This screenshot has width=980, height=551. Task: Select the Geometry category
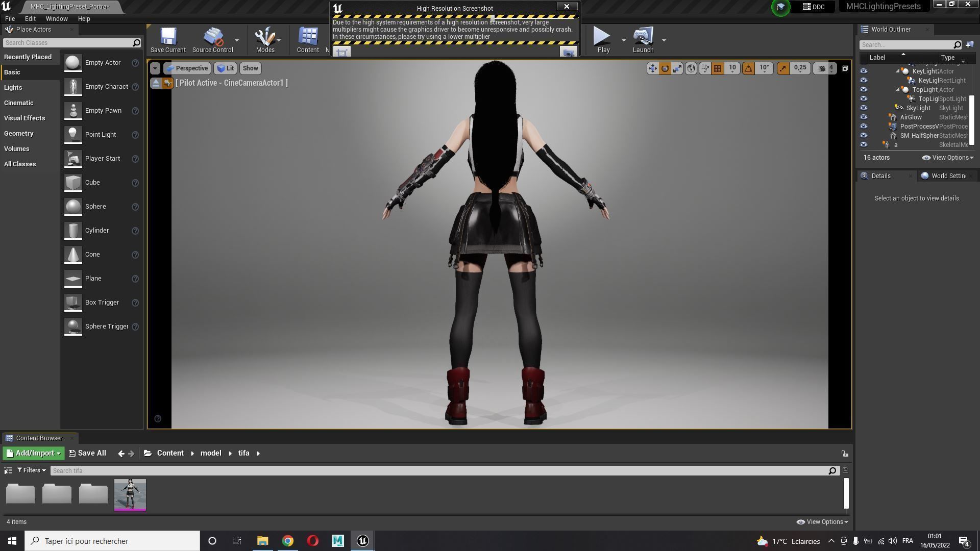(x=19, y=134)
